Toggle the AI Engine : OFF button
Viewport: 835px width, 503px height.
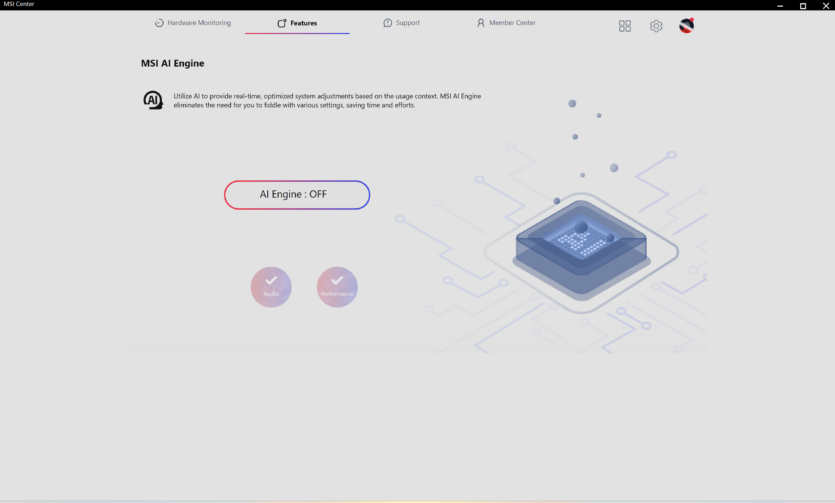point(297,195)
